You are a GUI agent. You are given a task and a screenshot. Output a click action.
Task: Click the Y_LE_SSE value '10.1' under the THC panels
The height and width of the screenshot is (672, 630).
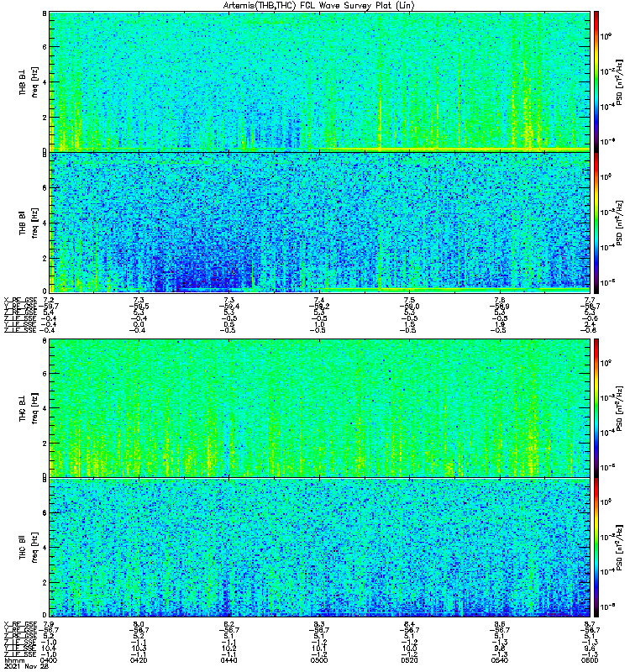click(x=319, y=648)
